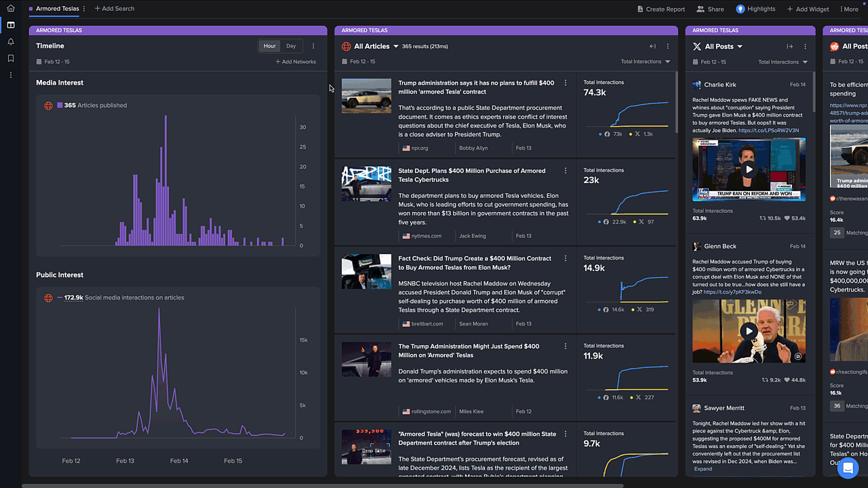
Task: Open the More menu in top bar
Action: click(850, 9)
